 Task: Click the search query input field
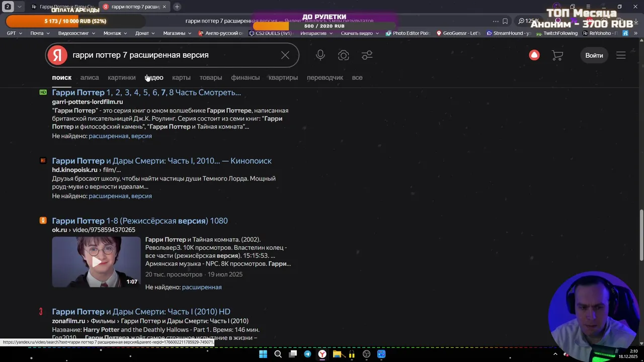171,55
